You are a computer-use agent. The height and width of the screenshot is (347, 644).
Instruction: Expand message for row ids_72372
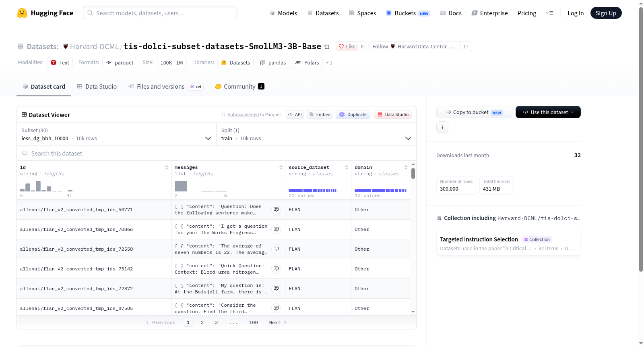tap(276, 289)
